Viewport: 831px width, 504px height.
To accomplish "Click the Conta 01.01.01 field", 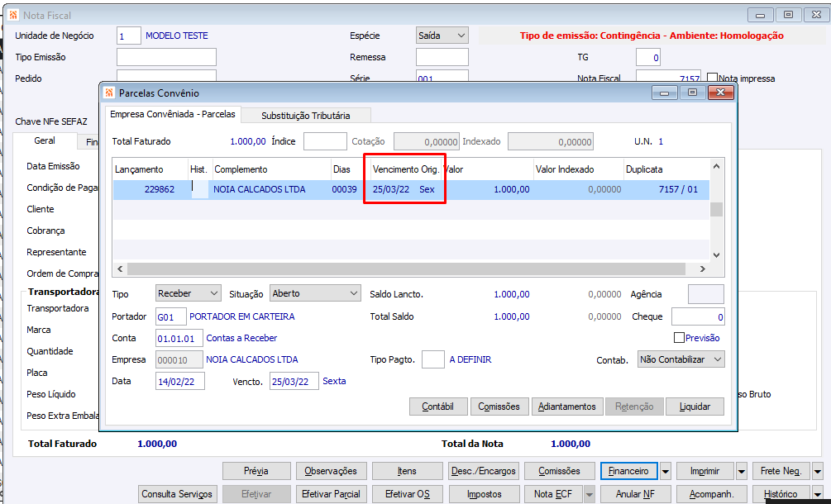I will pyautogui.click(x=179, y=338).
